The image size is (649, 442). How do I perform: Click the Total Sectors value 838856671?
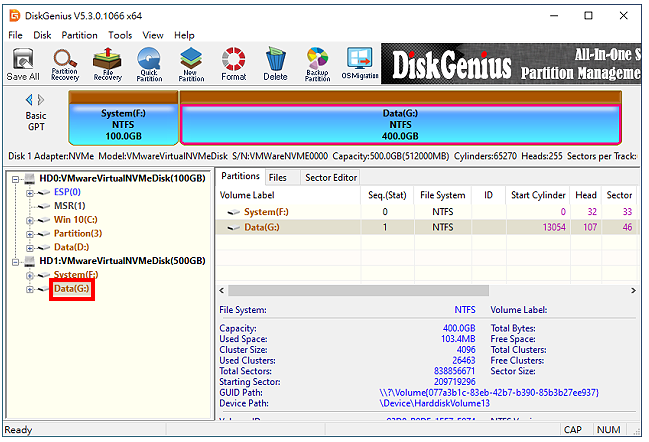pos(454,371)
